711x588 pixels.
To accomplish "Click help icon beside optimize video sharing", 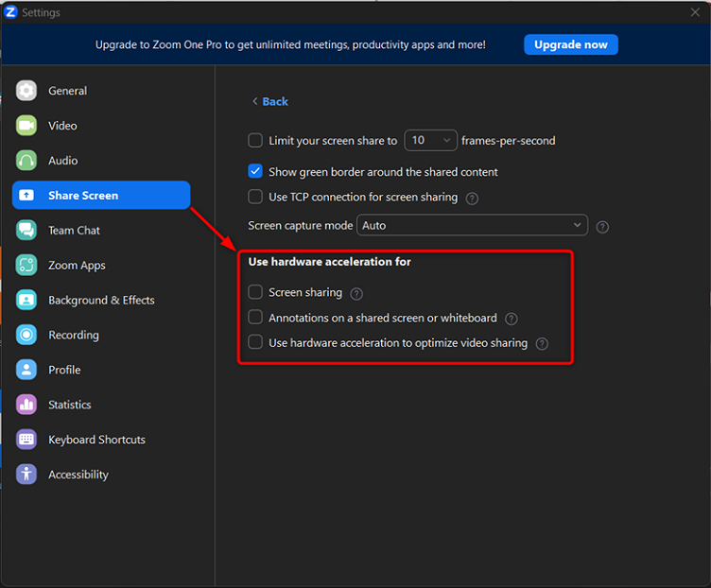I will tap(542, 344).
